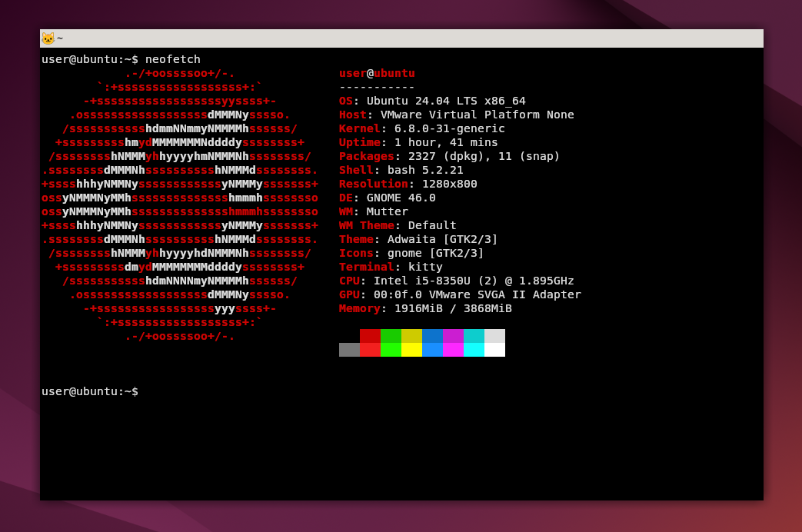Click the light gray swatch in upper row
This screenshot has height=532, width=802.
pos(494,336)
